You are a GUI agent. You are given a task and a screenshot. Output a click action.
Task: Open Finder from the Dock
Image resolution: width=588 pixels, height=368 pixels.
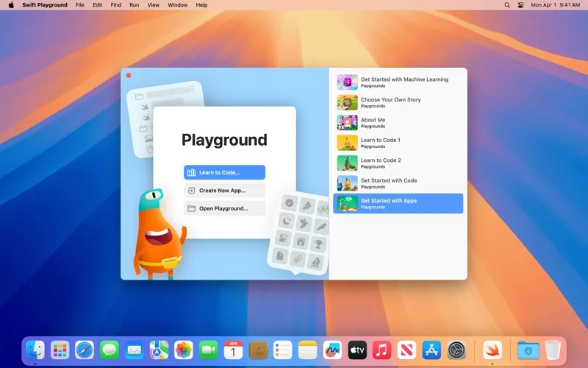pos(35,350)
